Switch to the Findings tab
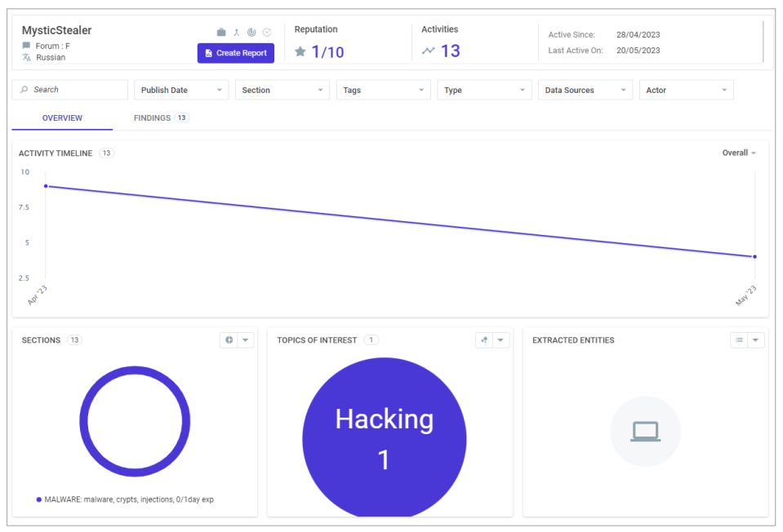The height and width of the screenshot is (532, 783). click(161, 117)
